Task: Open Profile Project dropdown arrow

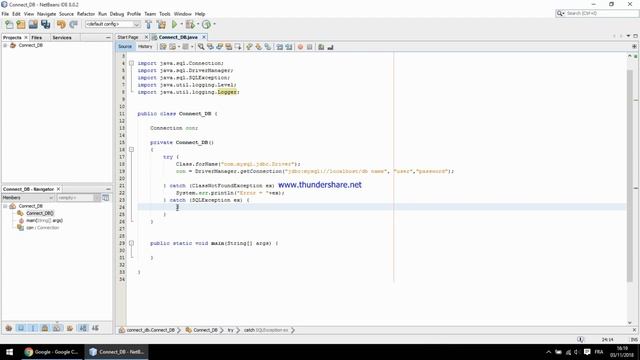Action: coord(214,24)
